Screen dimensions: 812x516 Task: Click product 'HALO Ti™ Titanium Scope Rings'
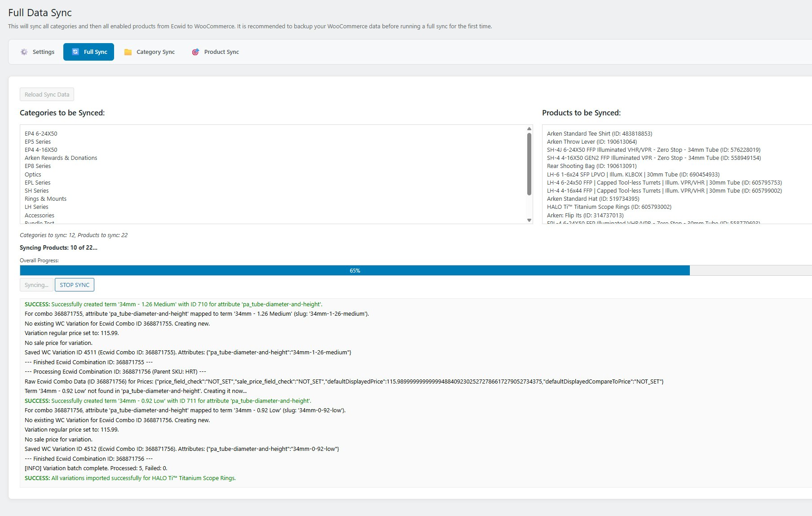point(609,207)
